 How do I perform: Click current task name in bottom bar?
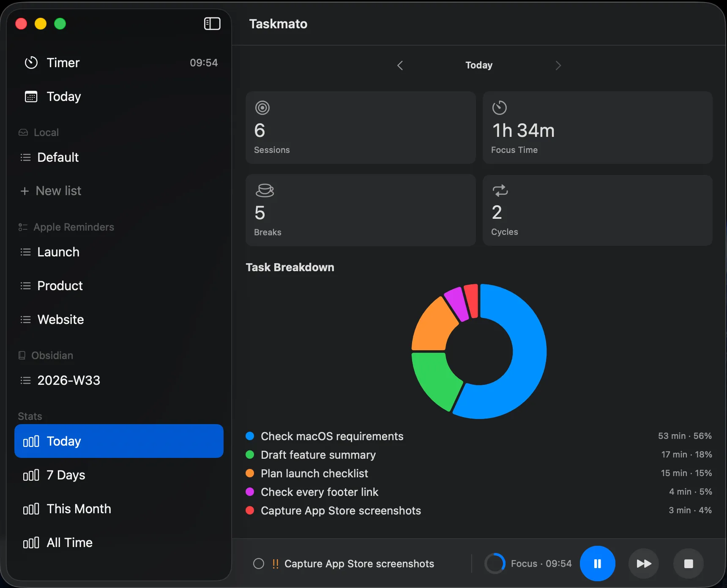pyautogui.click(x=359, y=563)
